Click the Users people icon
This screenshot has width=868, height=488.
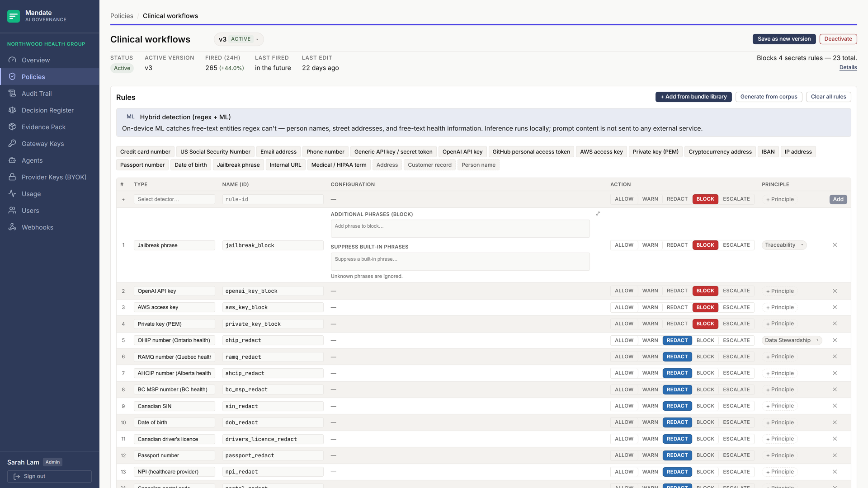tap(12, 211)
